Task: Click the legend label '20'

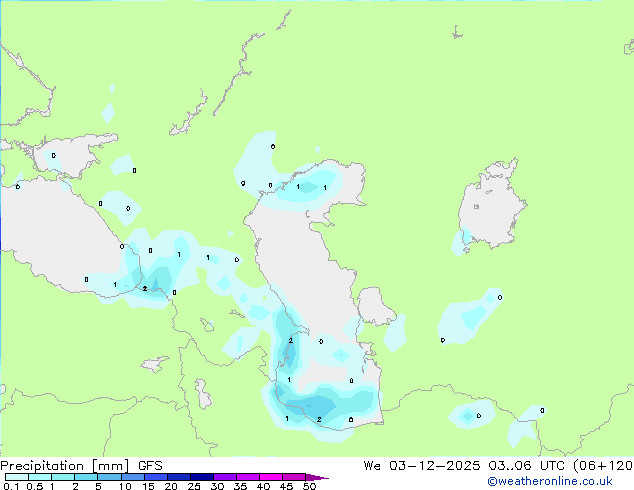Action: pos(171,486)
